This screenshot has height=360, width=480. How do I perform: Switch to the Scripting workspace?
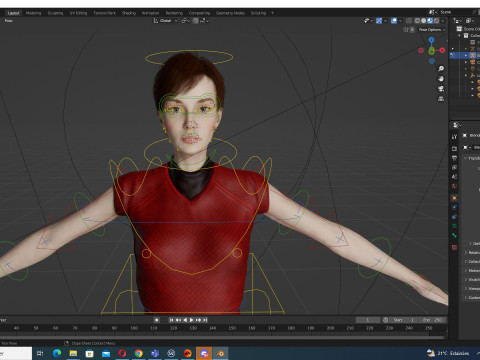point(258,13)
